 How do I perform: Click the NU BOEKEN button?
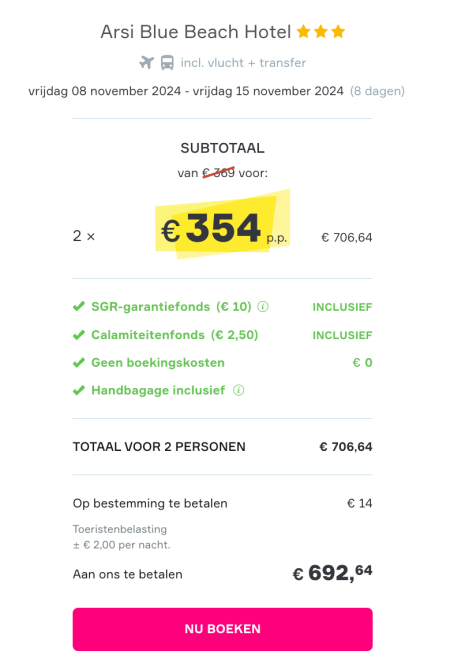222,629
